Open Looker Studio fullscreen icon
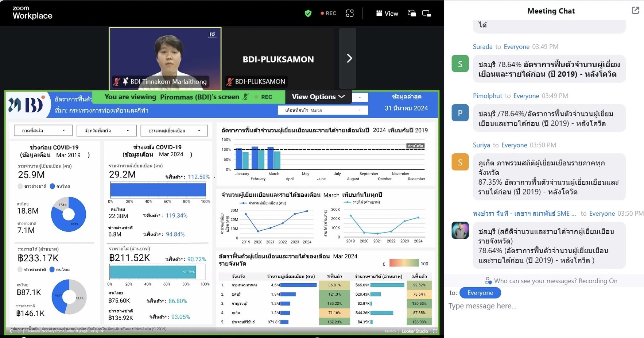Screen dimensions: 644x338 [x=435, y=331]
